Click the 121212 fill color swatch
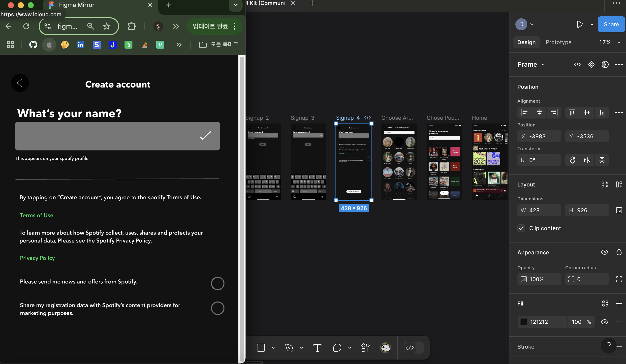 click(x=523, y=322)
